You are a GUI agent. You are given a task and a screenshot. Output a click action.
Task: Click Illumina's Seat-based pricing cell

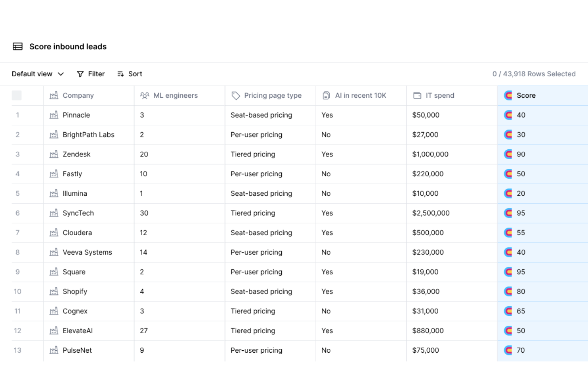point(270,193)
